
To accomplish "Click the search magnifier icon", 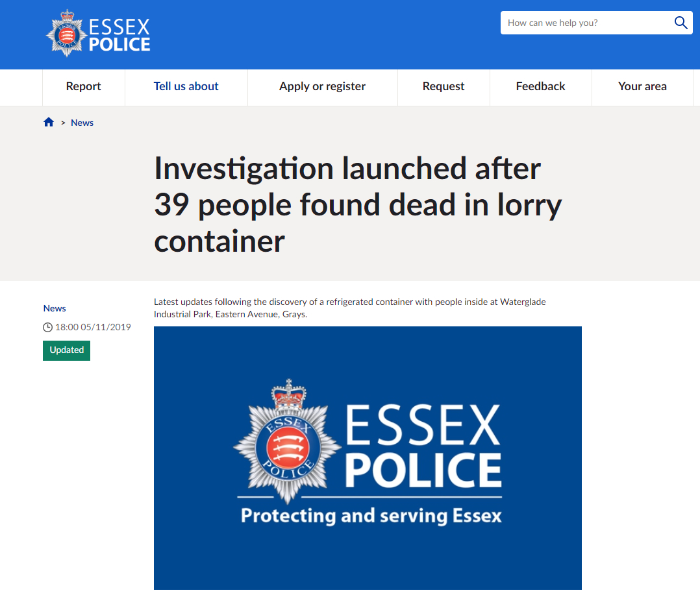I will tap(681, 23).
